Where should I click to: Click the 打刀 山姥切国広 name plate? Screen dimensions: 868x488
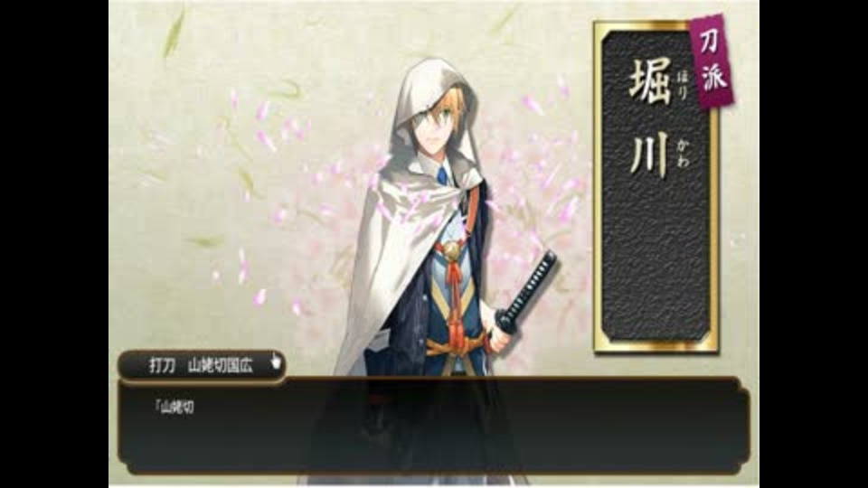tap(202, 366)
